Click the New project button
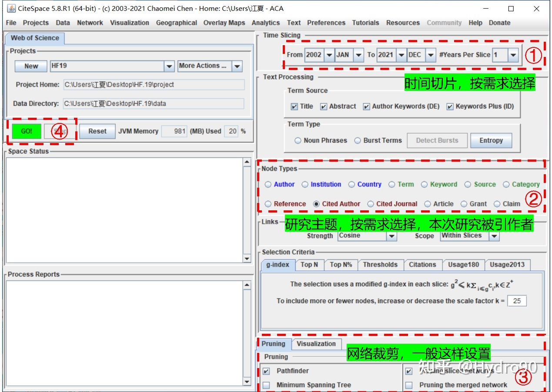Screen dimensions: 552x392 [x=31, y=66]
